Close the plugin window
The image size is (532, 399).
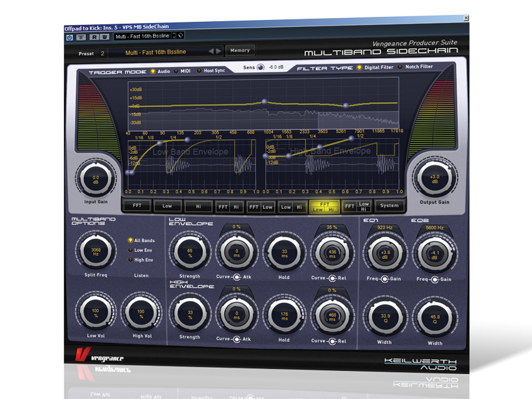tap(466, 18)
